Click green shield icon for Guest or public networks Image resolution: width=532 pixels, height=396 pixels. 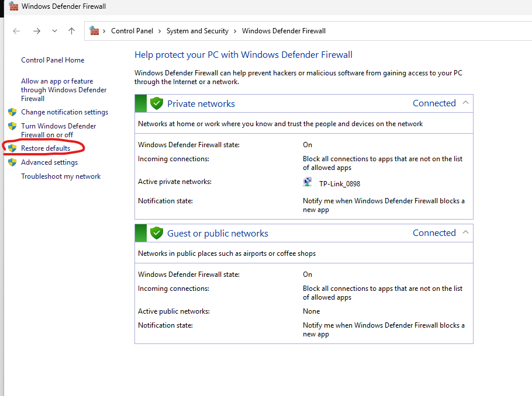pos(157,233)
